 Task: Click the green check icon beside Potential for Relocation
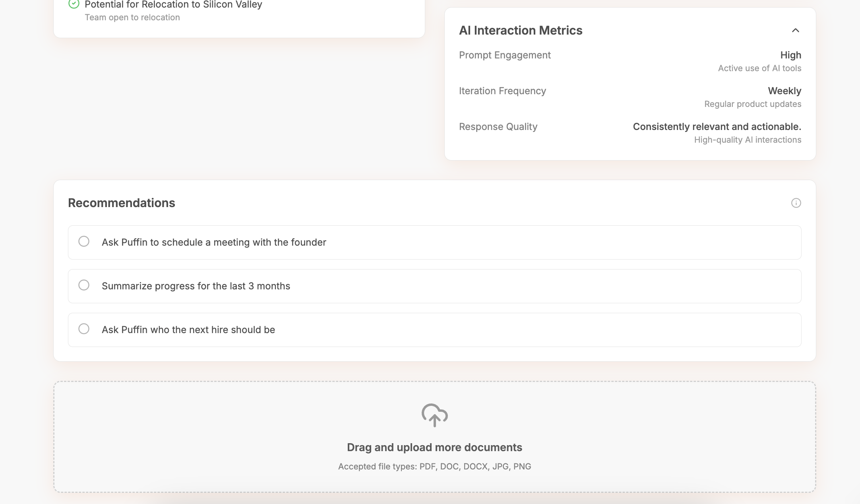click(74, 4)
